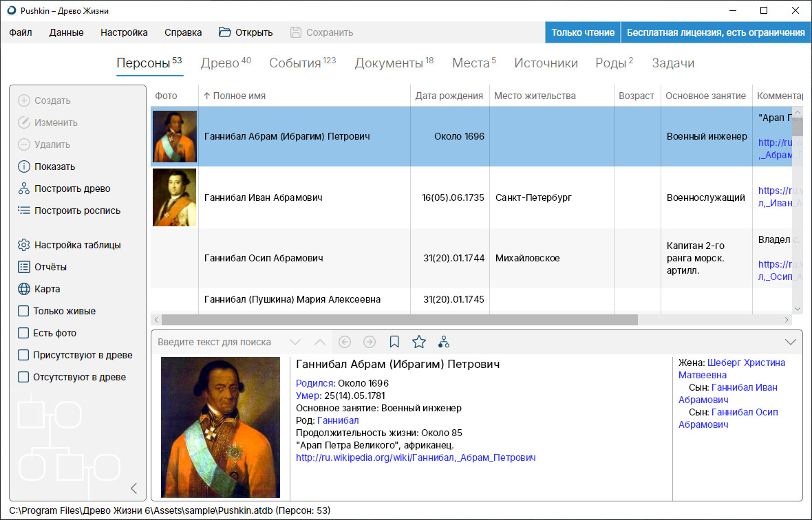Viewport: 812px width, 520px height.
Task: Open the Map (Карта) globe icon
Action: 24,289
